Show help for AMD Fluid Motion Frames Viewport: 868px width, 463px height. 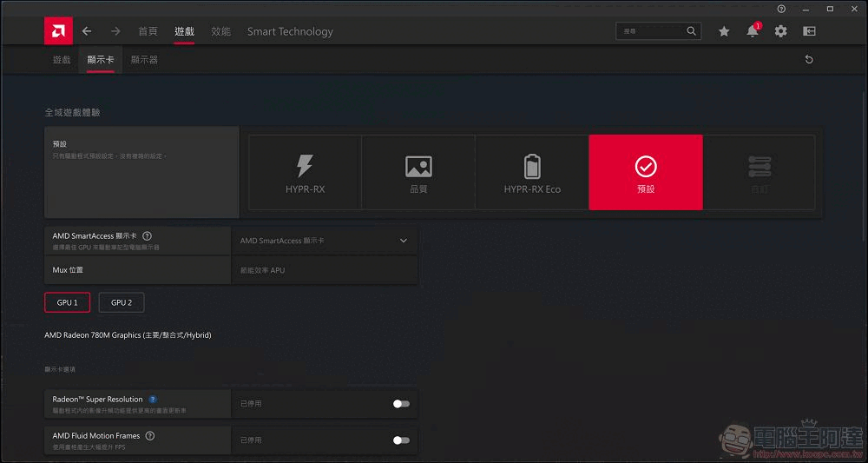(150, 436)
